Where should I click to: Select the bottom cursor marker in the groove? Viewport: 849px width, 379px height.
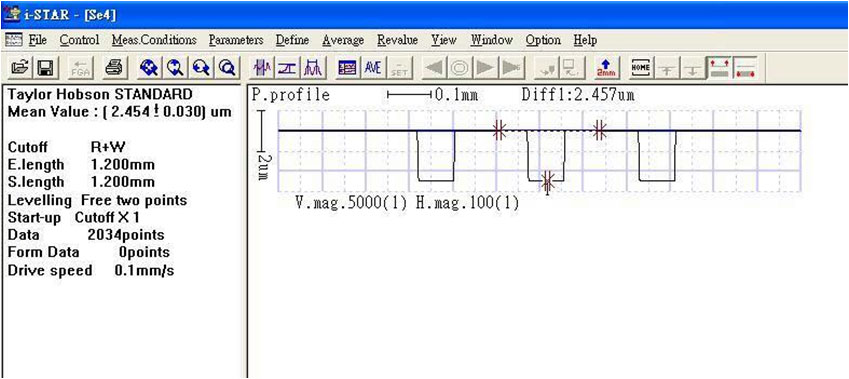548,182
